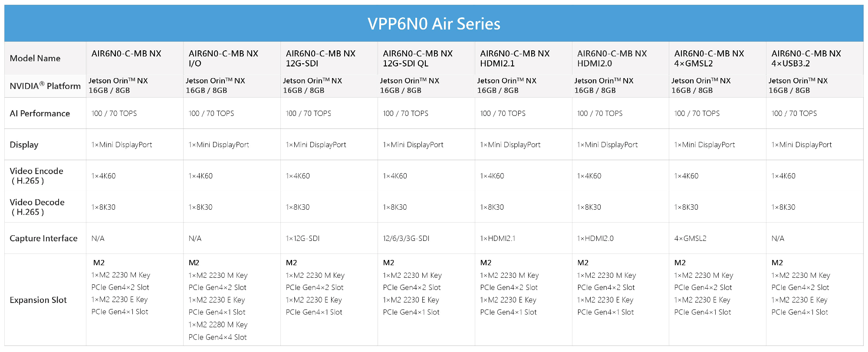This screenshot has height=352, width=868.
Task: Select the Capture Interface row label
Action: pyautogui.click(x=43, y=238)
